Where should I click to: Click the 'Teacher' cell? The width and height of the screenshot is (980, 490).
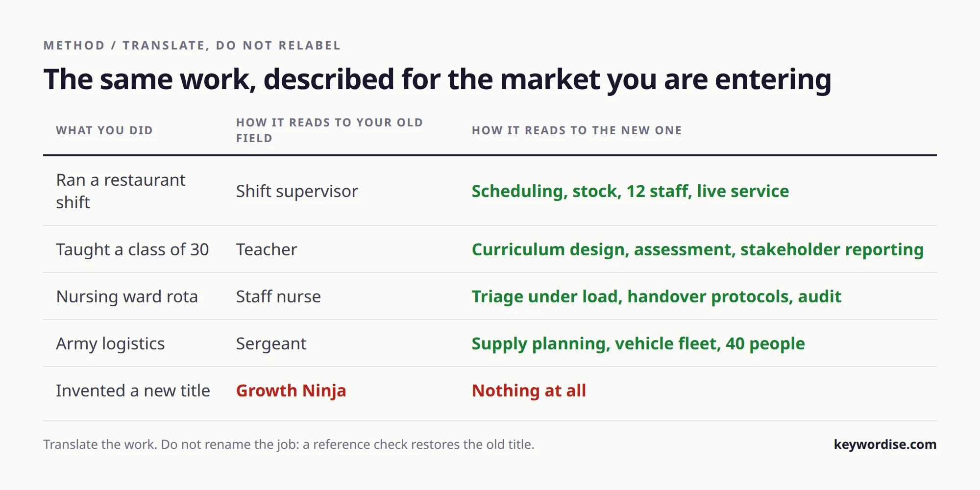267,249
